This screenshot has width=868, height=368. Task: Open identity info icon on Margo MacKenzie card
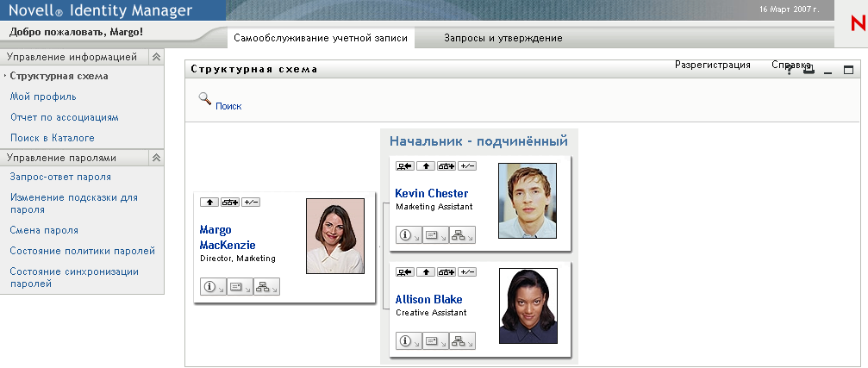(x=213, y=287)
